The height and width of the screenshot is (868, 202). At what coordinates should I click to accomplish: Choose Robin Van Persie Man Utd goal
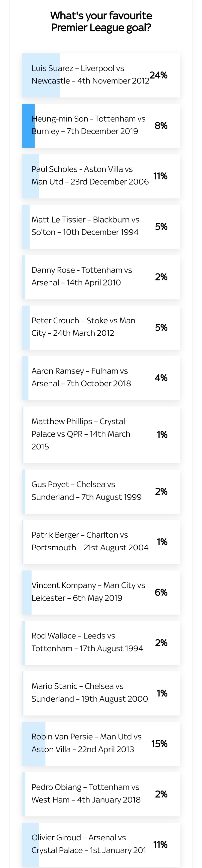[101, 744]
